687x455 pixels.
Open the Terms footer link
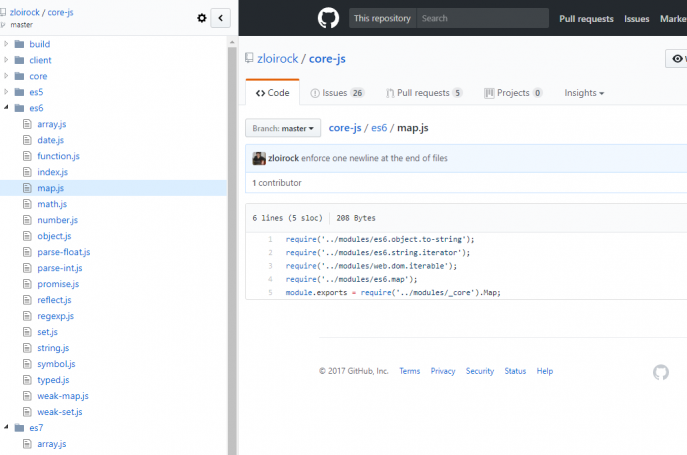pos(410,371)
